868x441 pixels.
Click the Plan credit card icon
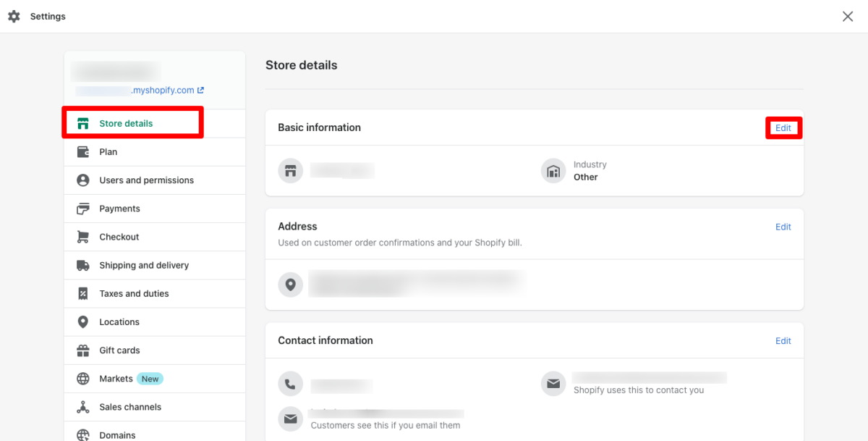(83, 152)
